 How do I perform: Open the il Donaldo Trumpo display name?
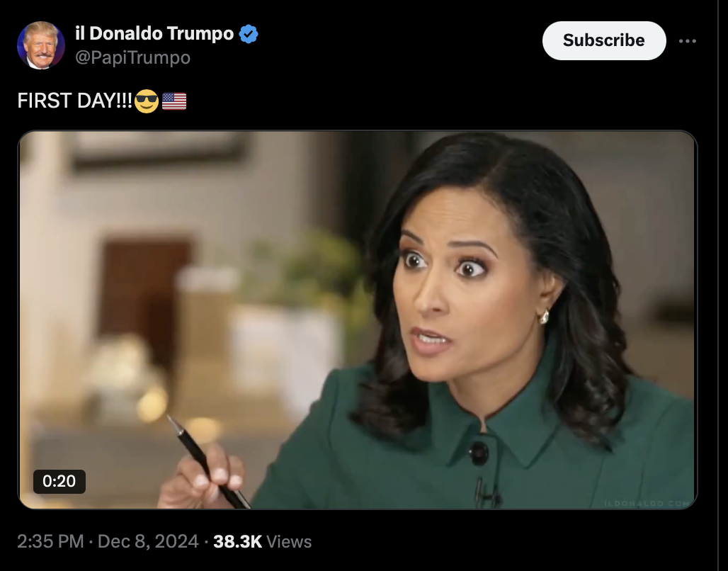154,33
